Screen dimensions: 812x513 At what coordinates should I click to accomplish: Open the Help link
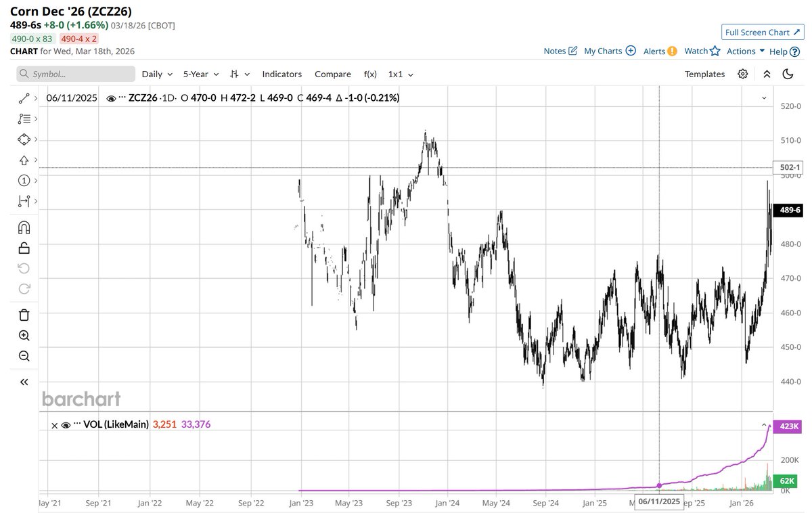778,51
